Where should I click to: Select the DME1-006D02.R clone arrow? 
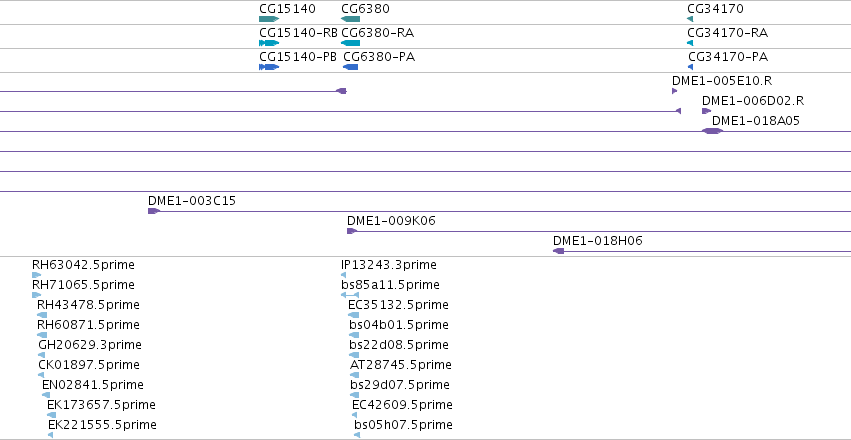706,111
